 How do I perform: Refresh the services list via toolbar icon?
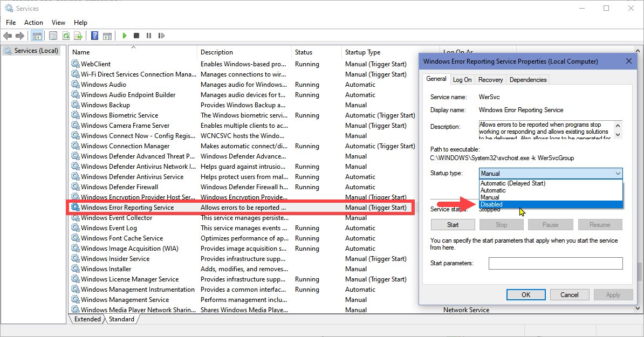[x=66, y=36]
